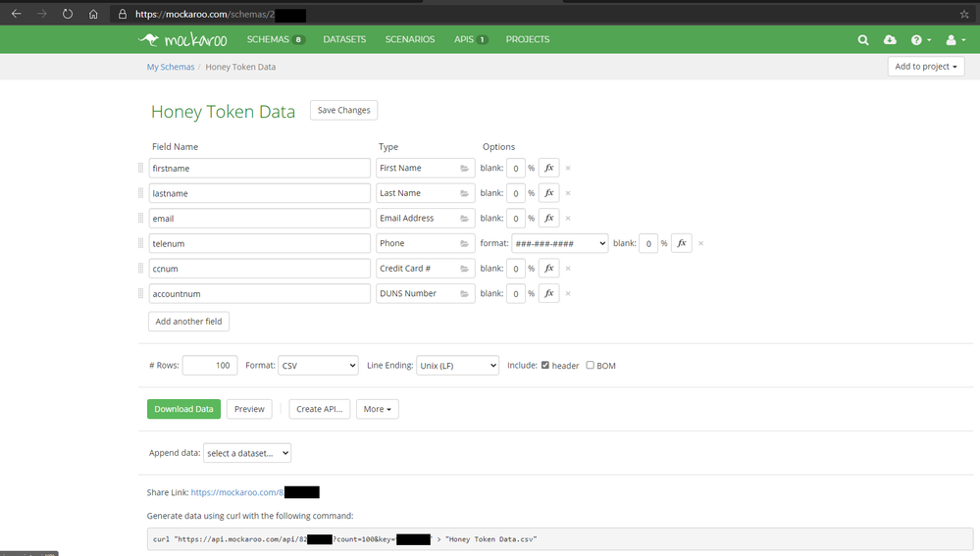980x556 pixels.
Task: Click the browser back arrow
Action: pyautogui.click(x=17, y=14)
